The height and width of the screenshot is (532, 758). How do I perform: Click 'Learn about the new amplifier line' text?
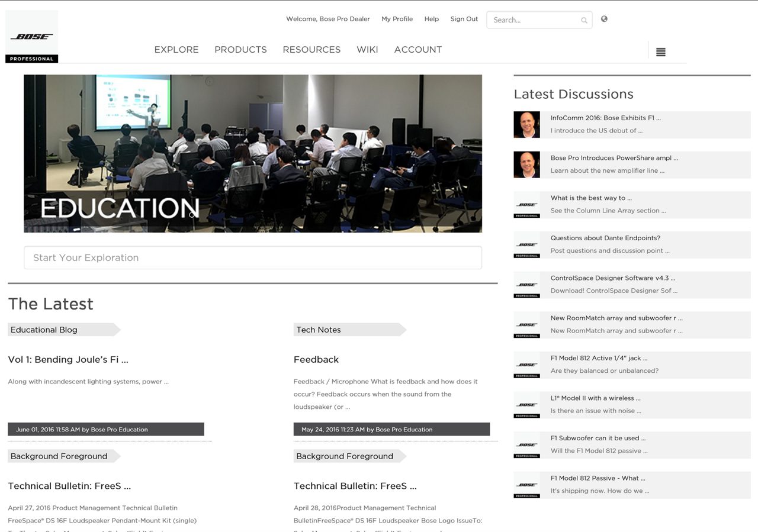pyautogui.click(x=608, y=170)
